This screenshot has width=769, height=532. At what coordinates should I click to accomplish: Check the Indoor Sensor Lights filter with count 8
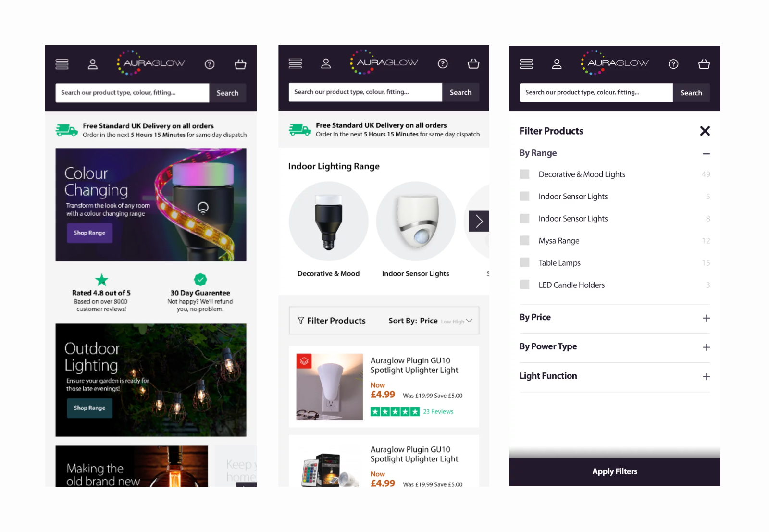click(525, 219)
